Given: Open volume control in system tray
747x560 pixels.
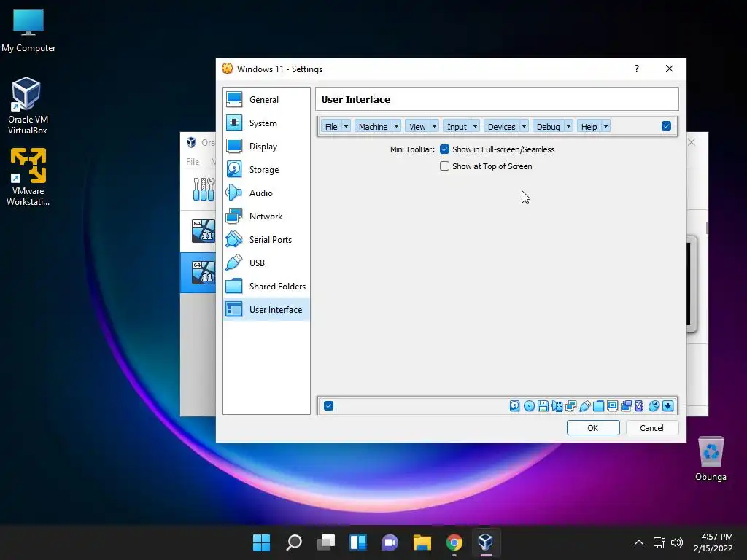Looking at the screenshot, I should pos(676,542).
